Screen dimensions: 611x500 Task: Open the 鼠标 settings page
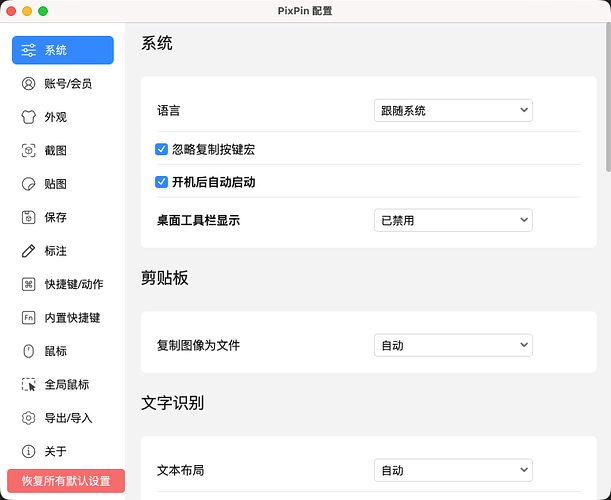(x=63, y=351)
